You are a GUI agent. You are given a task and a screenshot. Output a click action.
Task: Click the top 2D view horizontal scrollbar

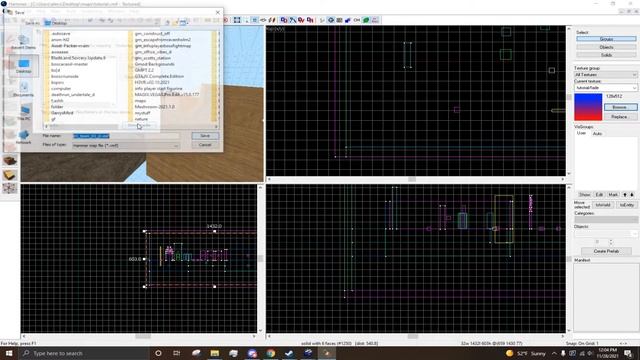416,179
